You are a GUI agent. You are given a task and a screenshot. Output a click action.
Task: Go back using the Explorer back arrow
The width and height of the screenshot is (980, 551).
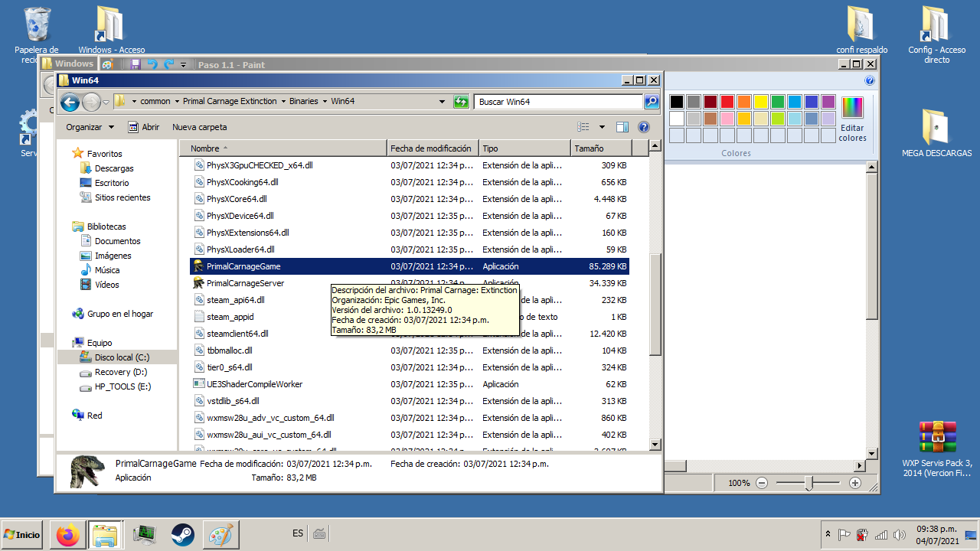[x=70, y=102]
